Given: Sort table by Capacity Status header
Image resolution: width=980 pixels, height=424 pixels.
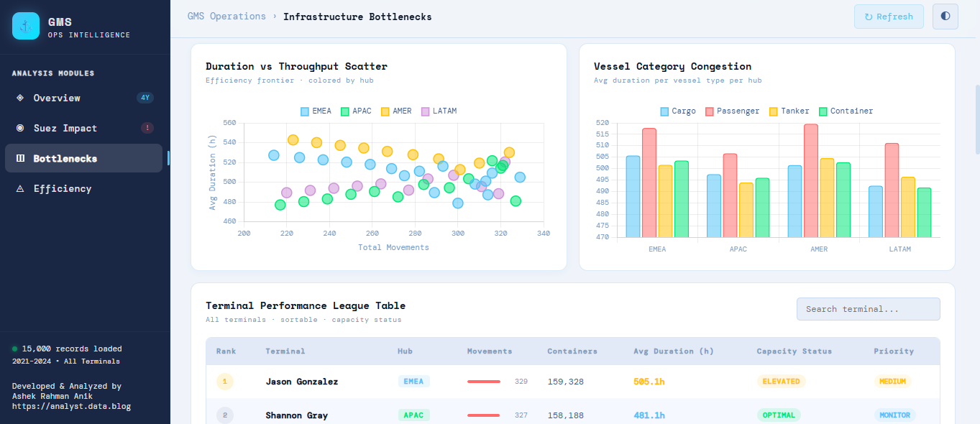Looking at the screenshot, I should tap(794, 351).
